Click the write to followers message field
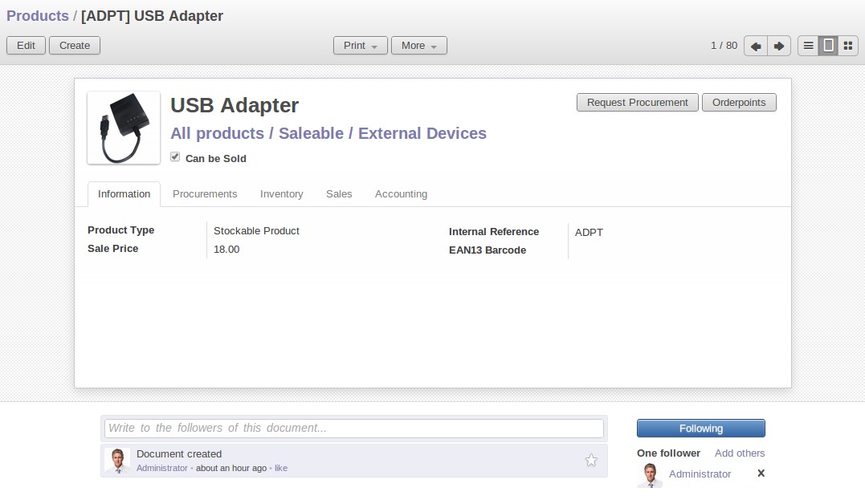Viewport: 865px width, 504px height. pyautogui.click(x=353, y=429)
